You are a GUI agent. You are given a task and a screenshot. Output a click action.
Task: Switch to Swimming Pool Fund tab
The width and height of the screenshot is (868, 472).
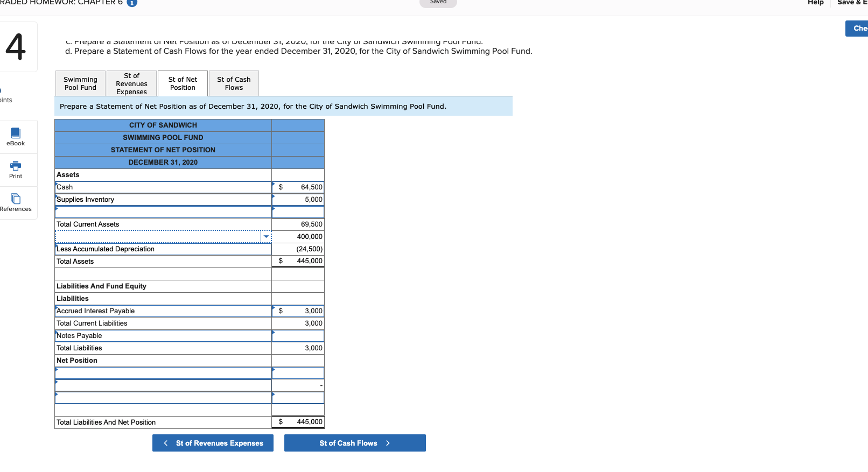click(x=80, y=83)
